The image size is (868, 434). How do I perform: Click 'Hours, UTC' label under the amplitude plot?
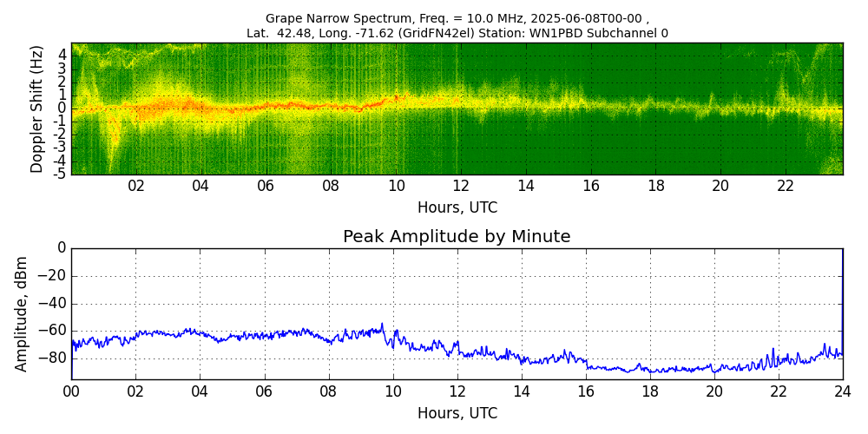pyautogui.click(x=457, y=413)
